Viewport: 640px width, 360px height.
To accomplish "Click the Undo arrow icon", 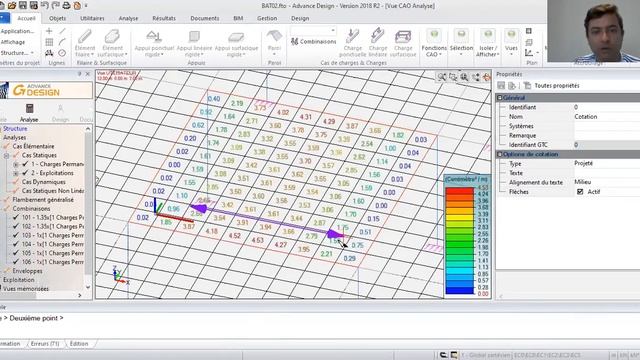I will [44, 6].
